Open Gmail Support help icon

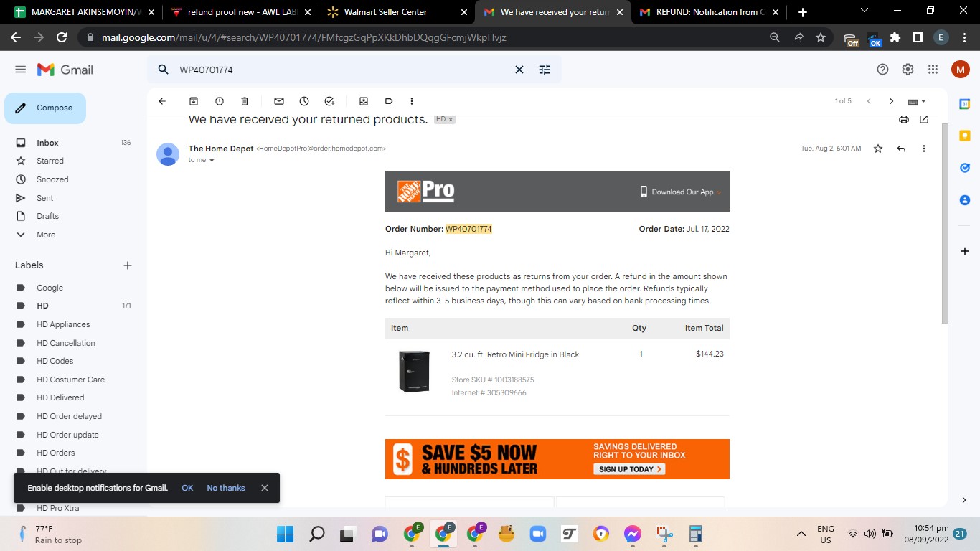tap(883, 70)
